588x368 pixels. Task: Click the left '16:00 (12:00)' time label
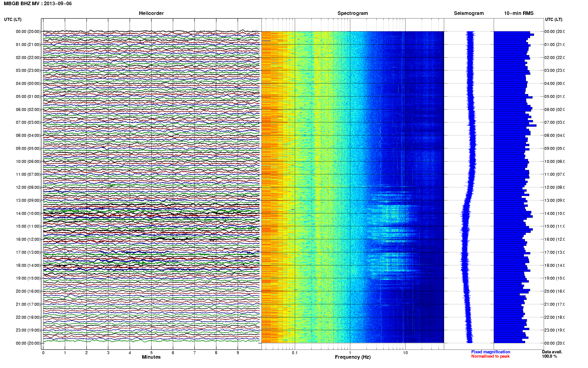tap(28, 239)
